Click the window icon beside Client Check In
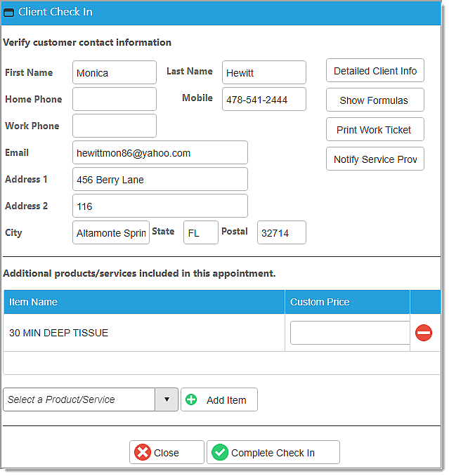 (9, 13)
